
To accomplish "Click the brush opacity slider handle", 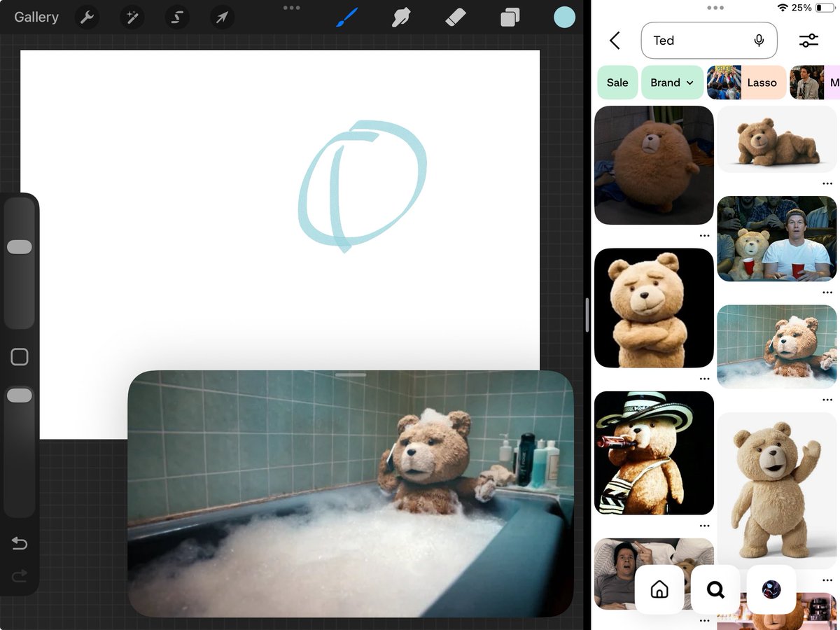I will tap(20, 395).
